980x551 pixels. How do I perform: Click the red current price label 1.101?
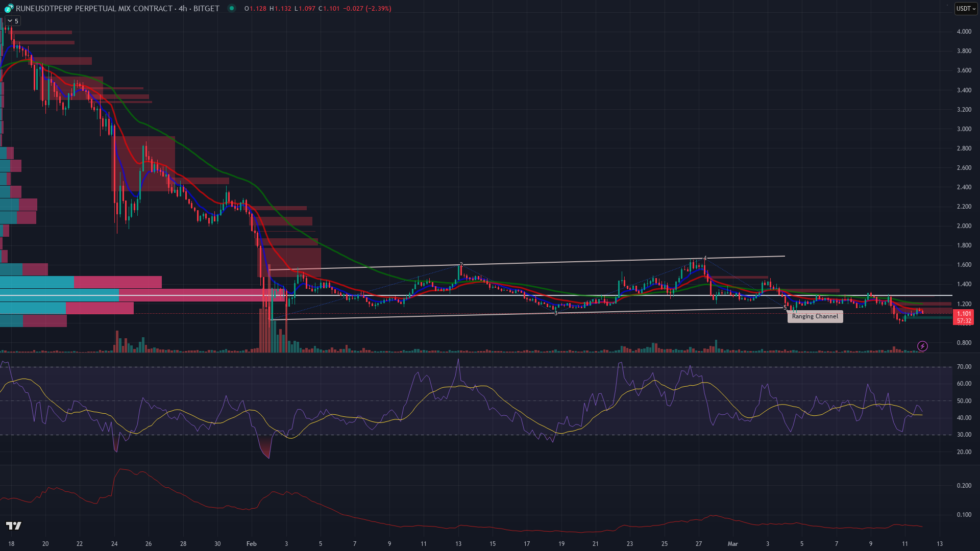click(964, 314)
